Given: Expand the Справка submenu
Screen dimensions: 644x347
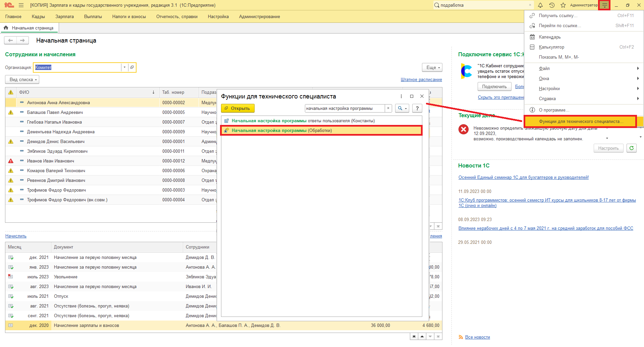Looking at the screenshot, I should click(584, 99).
